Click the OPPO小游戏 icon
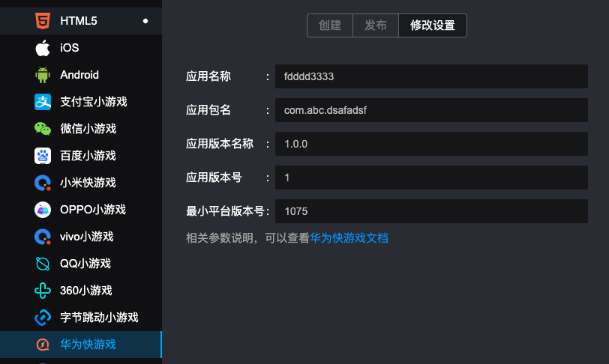Viewport: 609px width, 364px height. click(43, 210)
